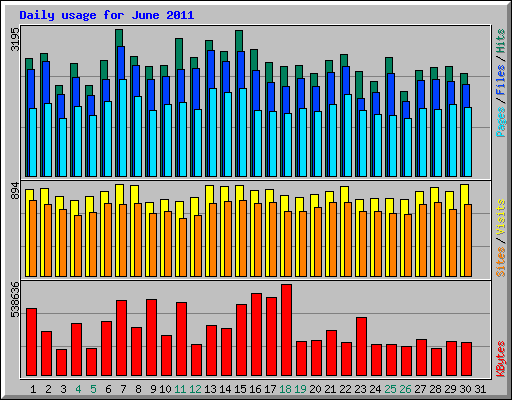Click the 538636 KBytes axis value

15,300
